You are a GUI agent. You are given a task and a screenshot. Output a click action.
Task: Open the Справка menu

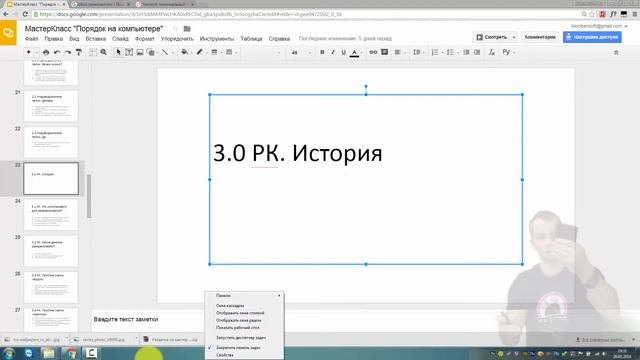click(x=279, y=39)
